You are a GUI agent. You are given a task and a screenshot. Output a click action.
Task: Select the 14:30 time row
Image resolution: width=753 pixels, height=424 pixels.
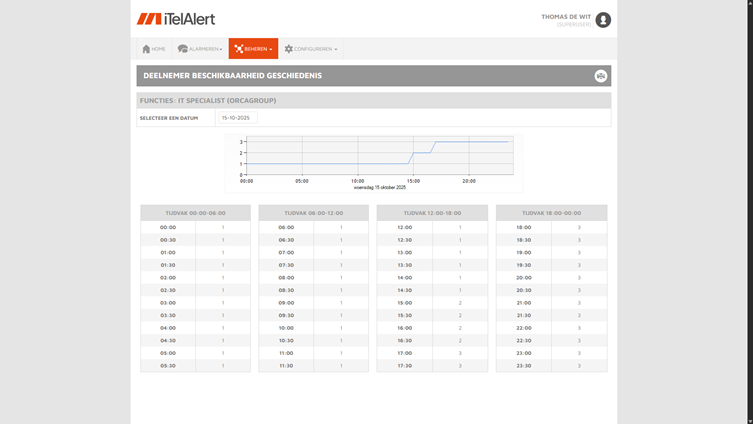click(432, 290)
